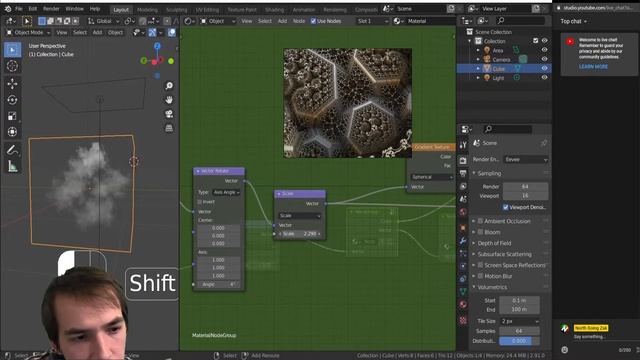Open the Top chat dropdown
The width and height of the screenshot is (640, 360).
[x=573, y=21]
